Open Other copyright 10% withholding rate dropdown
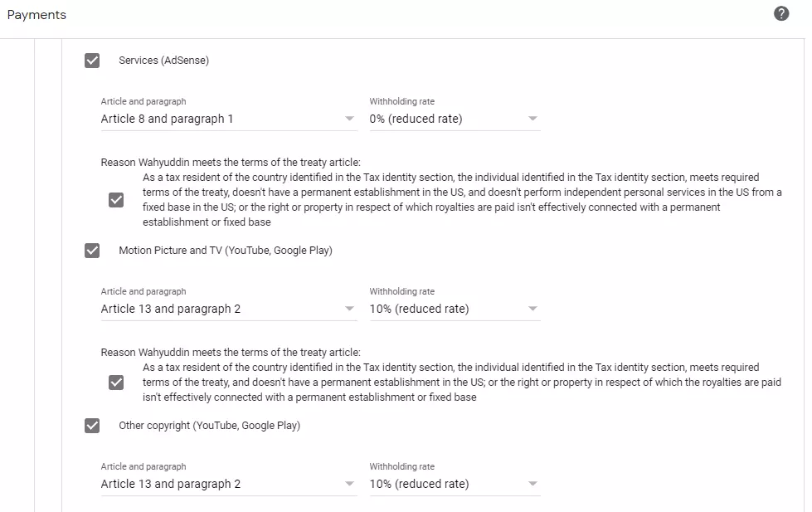Image resolution: width=812 pixels, height=512 pixels. pyautogui.click(x=455, y=485)
